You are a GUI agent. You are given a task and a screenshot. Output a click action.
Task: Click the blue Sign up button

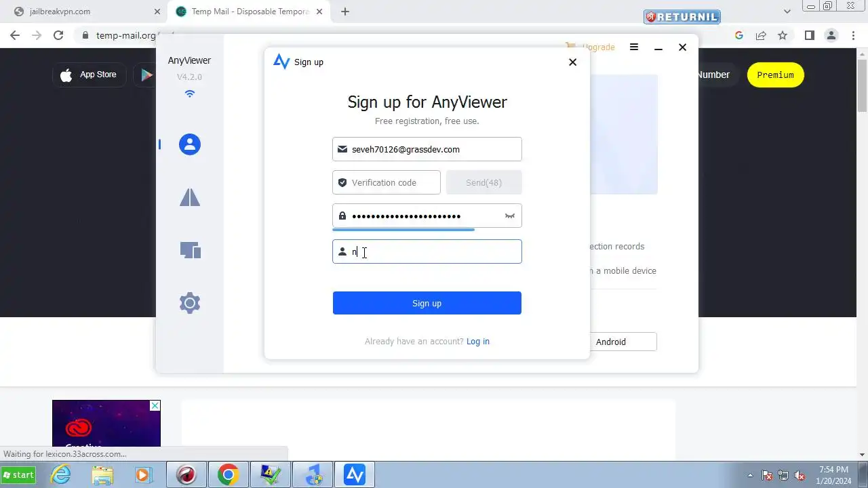tap(427, 303)
